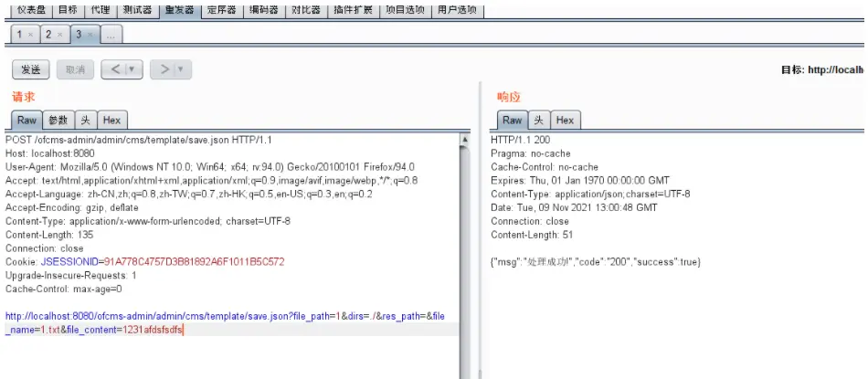The width and height of the screenshot is (868, 379).
Task: Close repeater tab 2
Action: pos(59,35)
